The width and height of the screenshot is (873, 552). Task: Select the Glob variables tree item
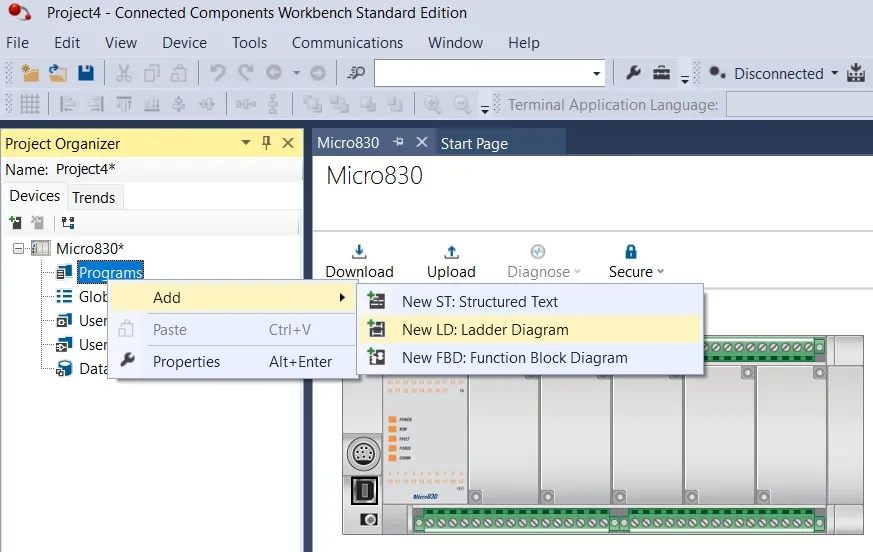[93, 296]
